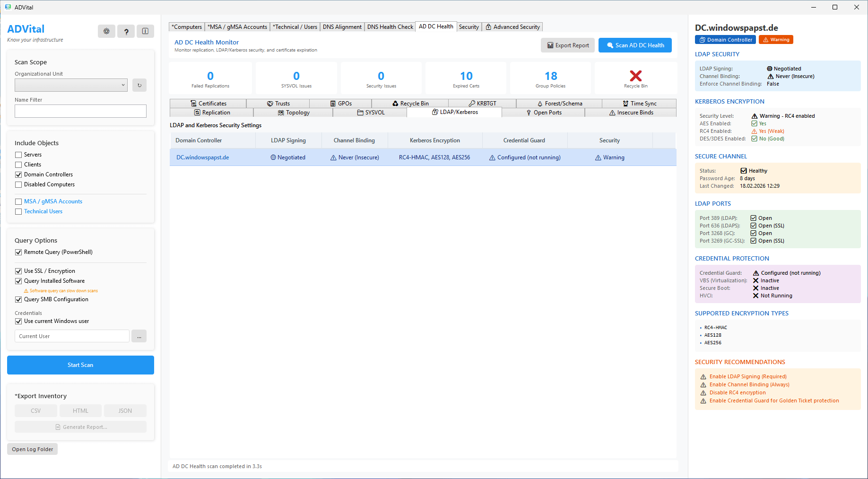Refresh the Organizational Unit list
Viewport: 868px width, 479px height.
coord(139,85)
